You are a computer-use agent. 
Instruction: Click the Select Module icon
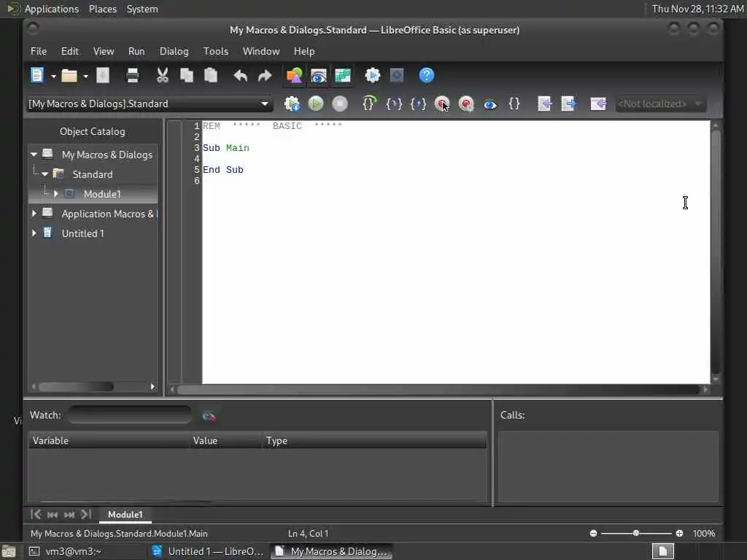tap(396, 75)
